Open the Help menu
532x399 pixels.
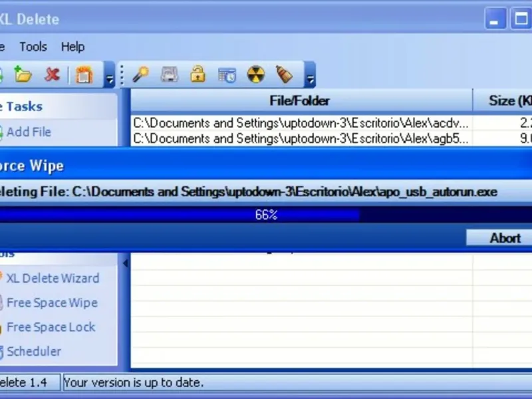(x=72, y=47)
